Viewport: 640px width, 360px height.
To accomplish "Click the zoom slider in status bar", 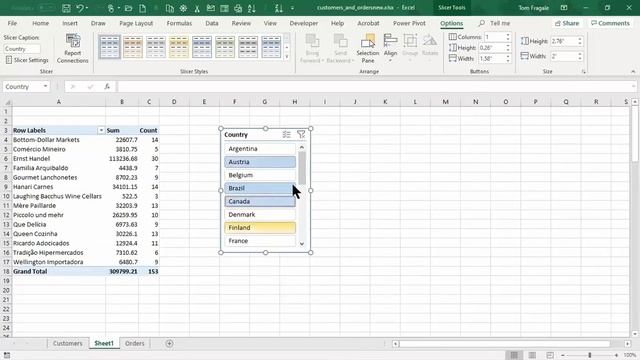I will [589, 356].
